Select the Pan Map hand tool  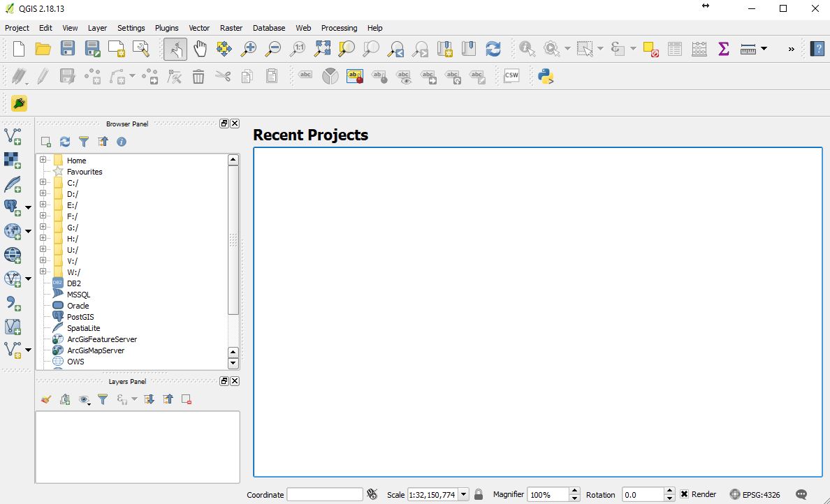pos(200,49)
